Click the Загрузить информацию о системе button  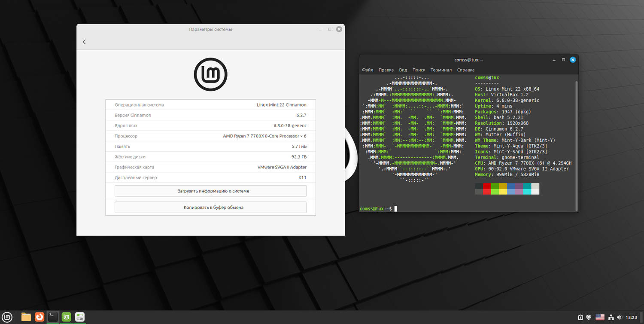click(210, 191)
